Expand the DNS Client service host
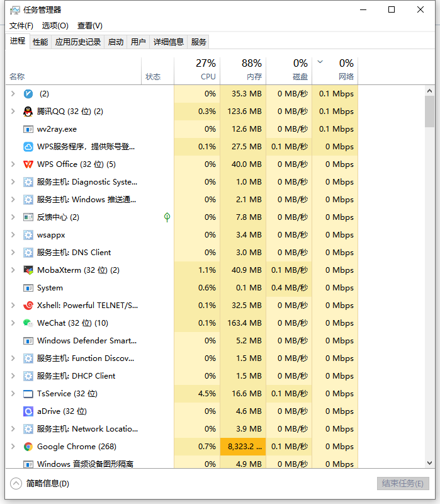The width and height of the screenshot is (440, 504). [13, 253]
